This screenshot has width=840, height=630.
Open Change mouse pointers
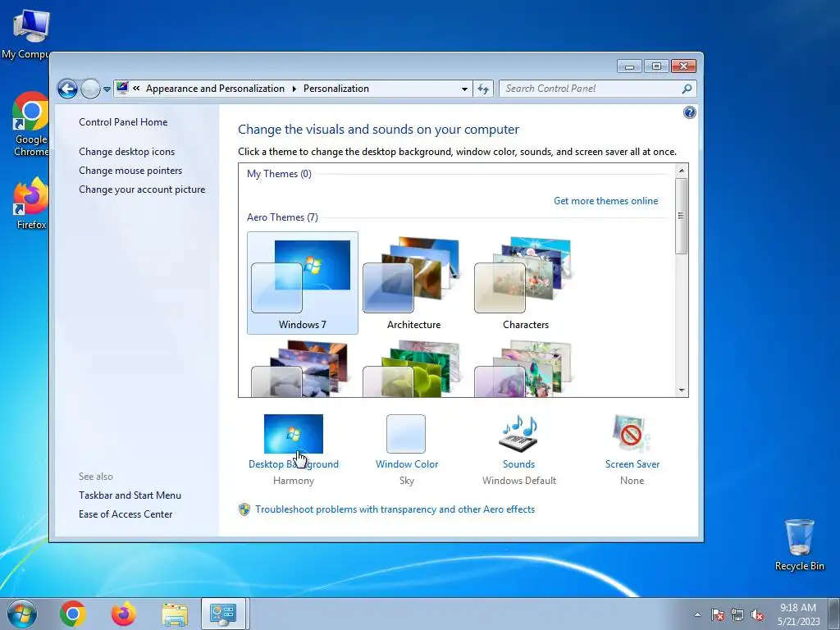(130, 171)
